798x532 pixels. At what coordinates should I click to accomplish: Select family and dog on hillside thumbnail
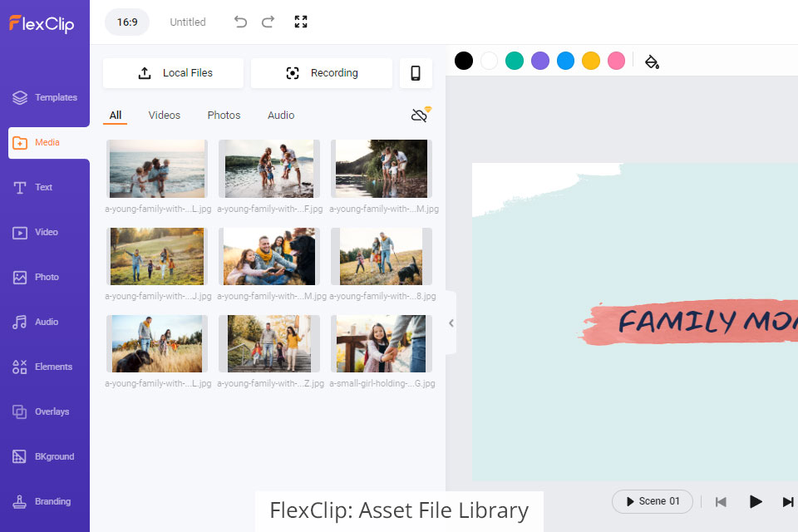pos(382,256)
